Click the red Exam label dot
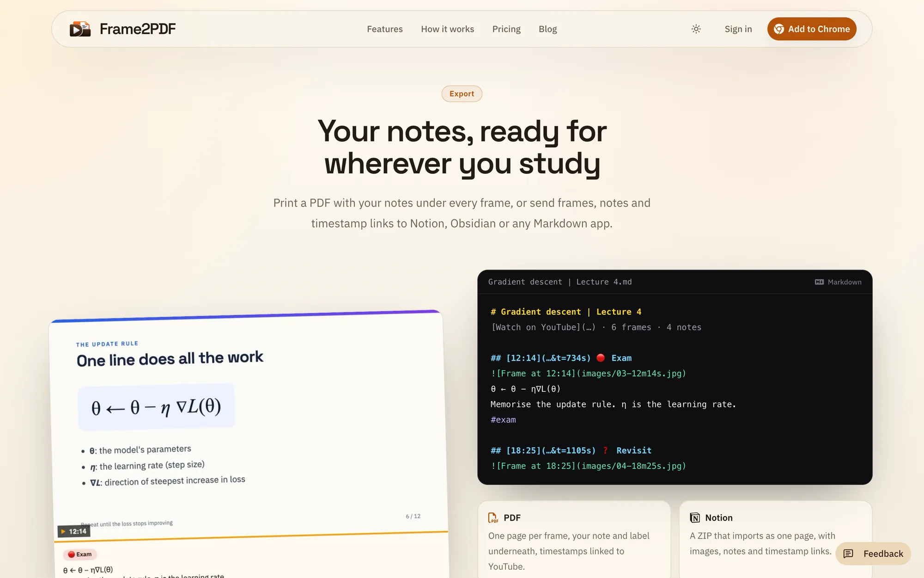Image resolution: width=924 pixels, height=578 pixels. [x=71, y=554]
